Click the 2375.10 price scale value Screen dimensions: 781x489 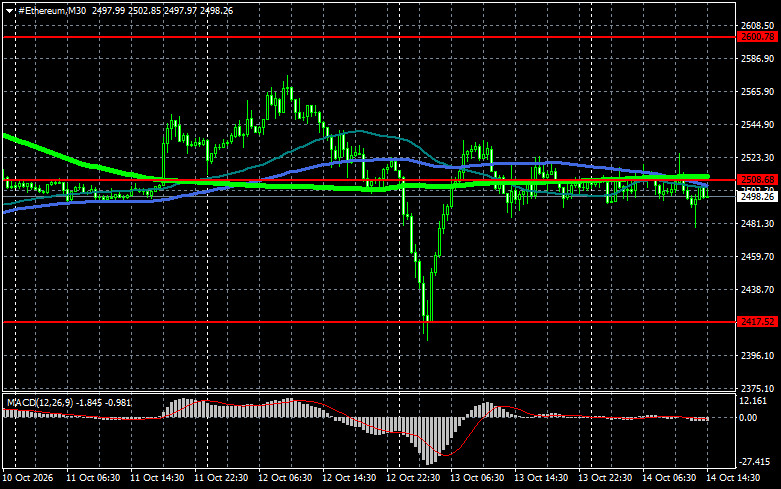pyautogui.click(x=757, y=388)
